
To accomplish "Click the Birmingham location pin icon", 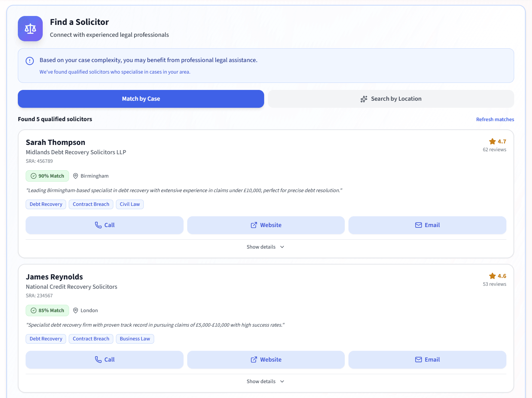I will point(75,176).
